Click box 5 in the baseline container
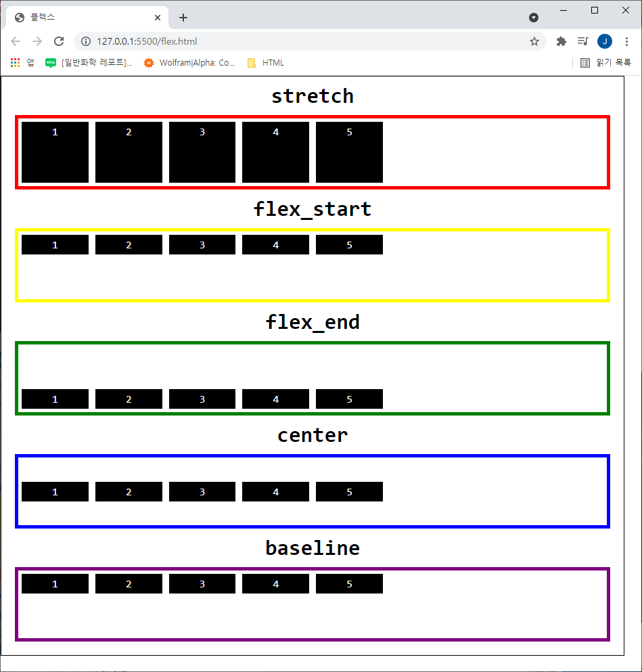The width and height of the screenshot is (642, 672). pos(350,584)
